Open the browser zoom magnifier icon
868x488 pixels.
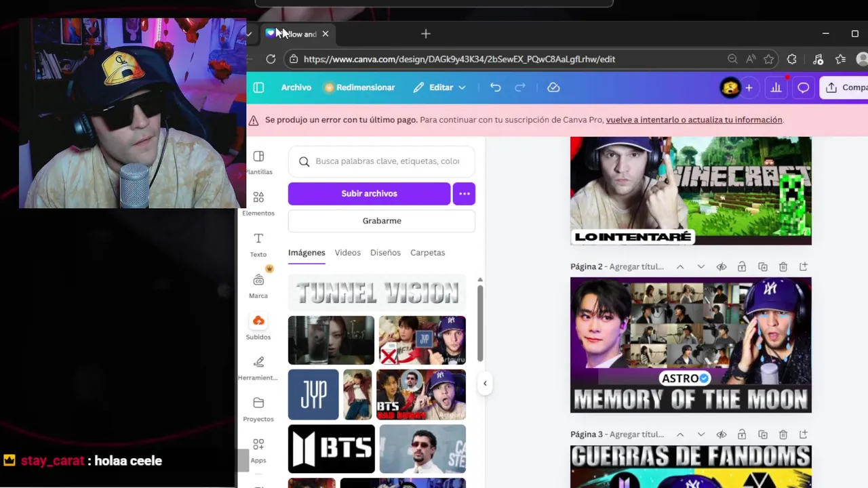click(x=732, y=59)
